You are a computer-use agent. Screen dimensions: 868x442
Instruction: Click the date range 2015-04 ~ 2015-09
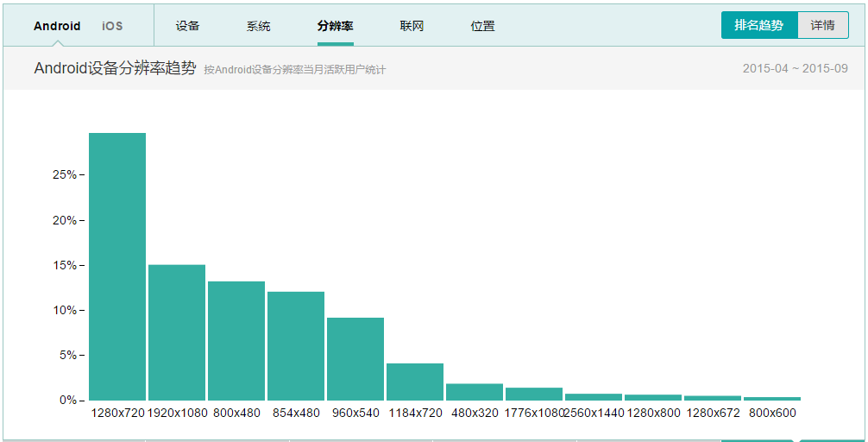pyautogui.click(x=795, y=69)
